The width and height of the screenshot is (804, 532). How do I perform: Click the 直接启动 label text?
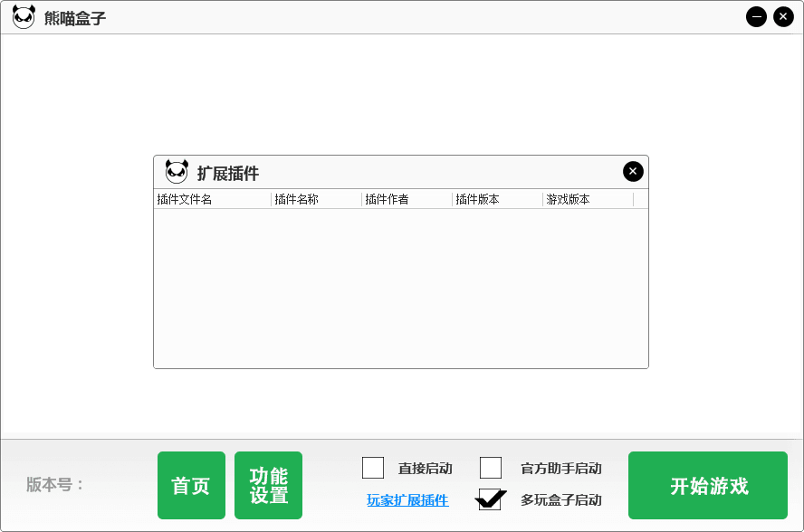coord(425,469)
